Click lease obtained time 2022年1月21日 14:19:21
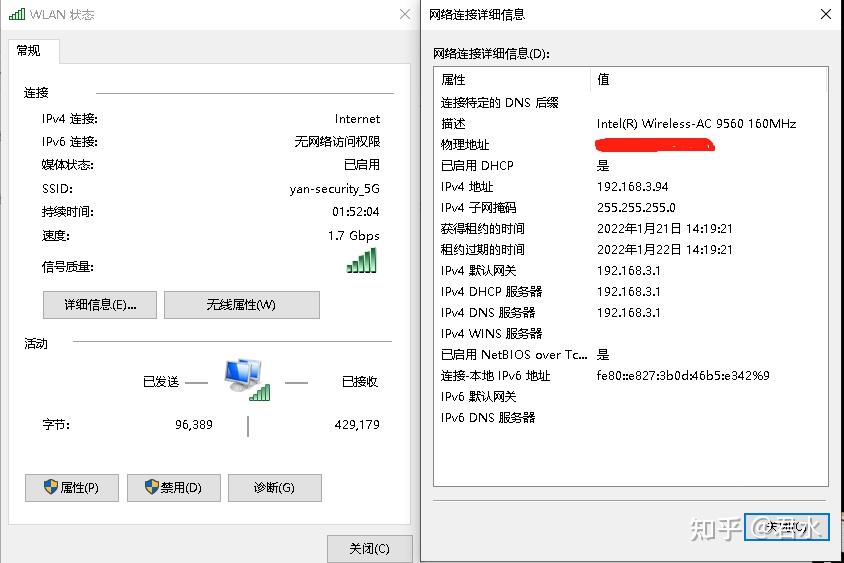 [x=665, y=229]
